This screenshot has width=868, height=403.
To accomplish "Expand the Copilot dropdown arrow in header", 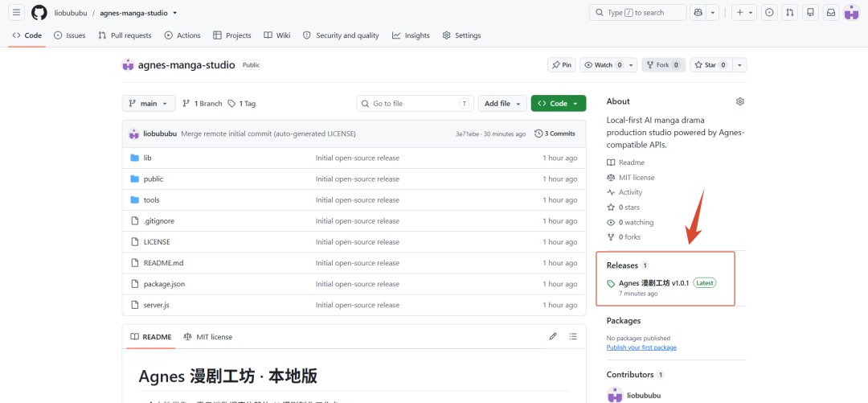I will coord(712,12).
